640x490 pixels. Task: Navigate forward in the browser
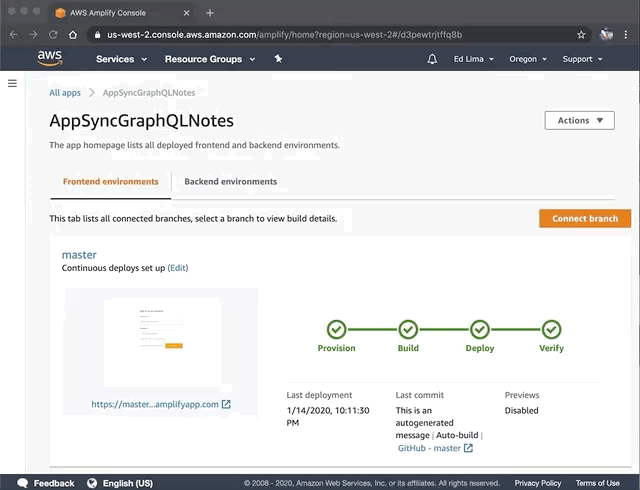pyautogui.click(x=33, y=35)
